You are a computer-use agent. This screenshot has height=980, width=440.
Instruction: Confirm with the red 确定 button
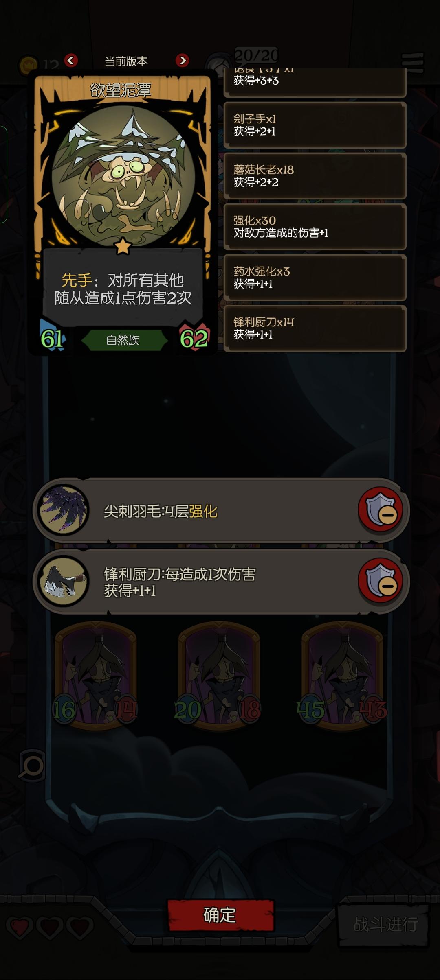[220, 915]
